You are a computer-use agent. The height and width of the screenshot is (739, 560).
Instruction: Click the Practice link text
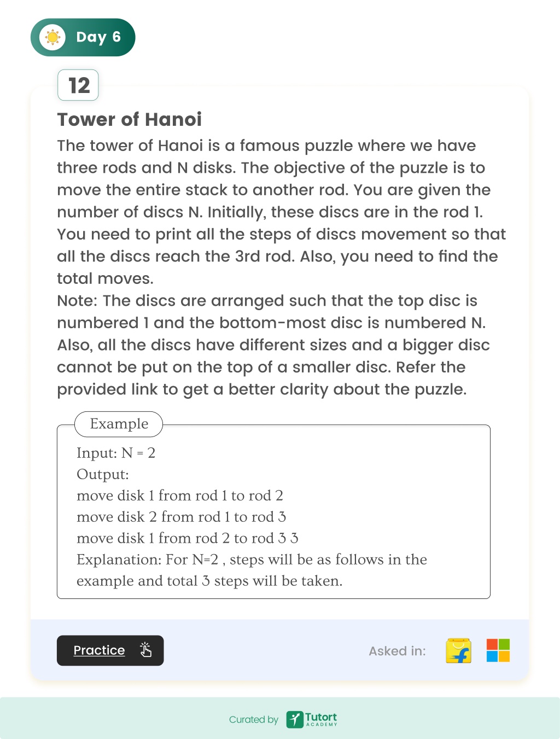[x=99, y=650]
